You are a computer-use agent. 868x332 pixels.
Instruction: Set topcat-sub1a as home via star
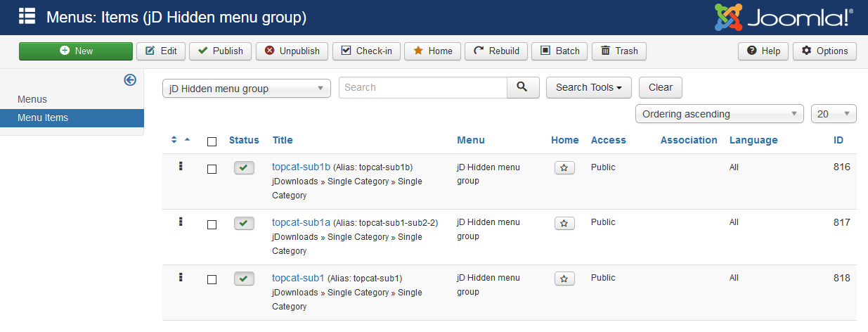pos(564,224)
